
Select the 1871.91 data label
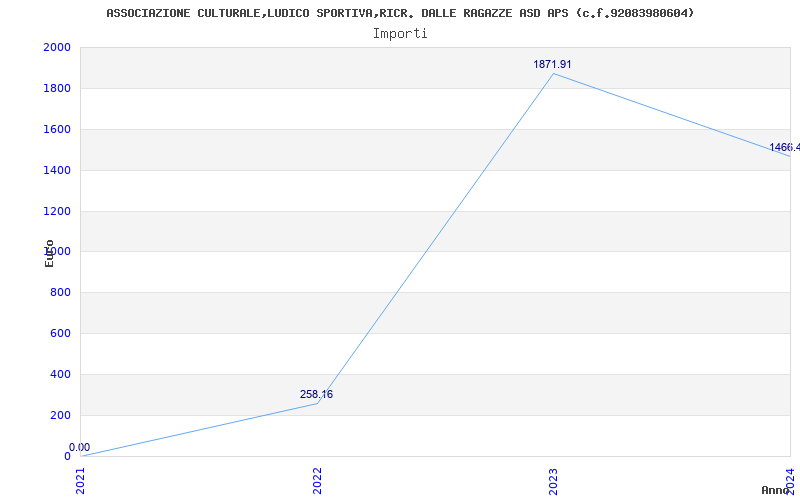tap(552, 65)
